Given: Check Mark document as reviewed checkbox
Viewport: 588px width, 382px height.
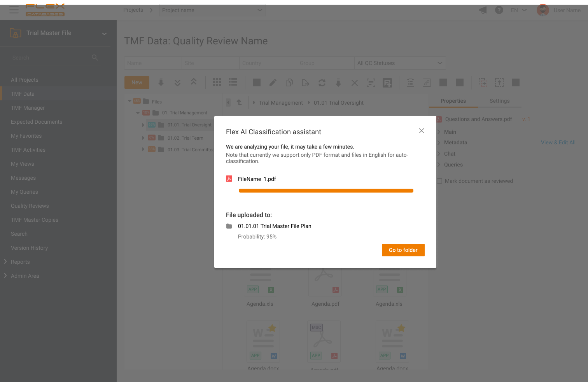Looking at the screenshot, I should coord(439,181).
